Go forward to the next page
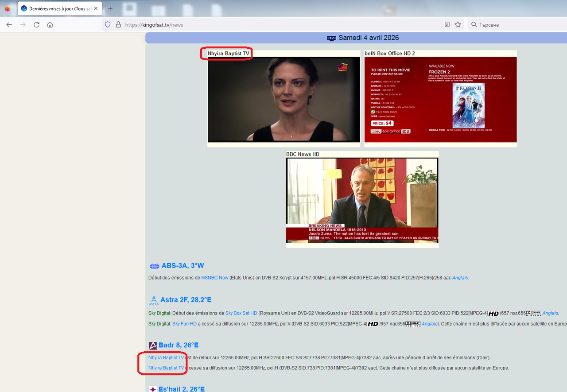The height and width of the screenshot is (392, 567). [23, 25]
